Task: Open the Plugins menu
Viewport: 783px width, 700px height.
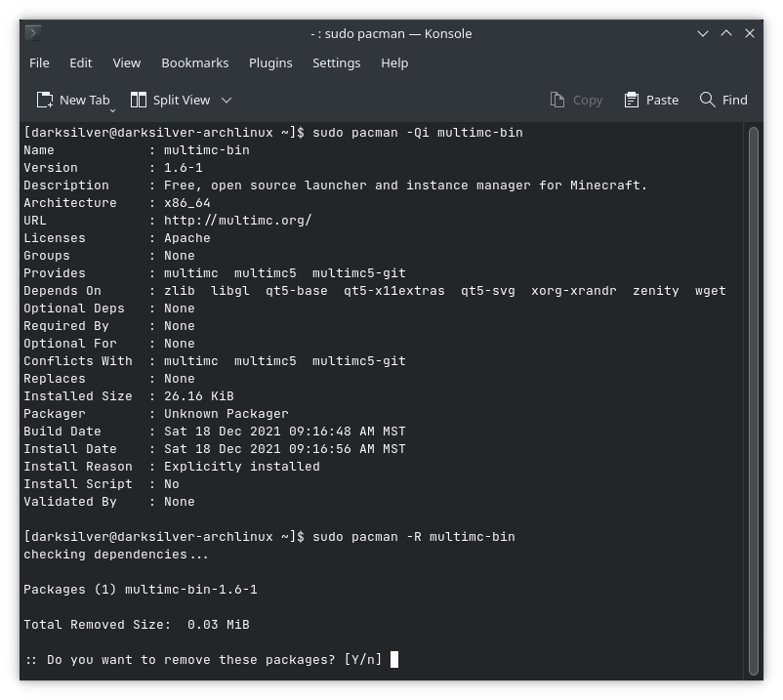Action: click(x=270, y=62)
